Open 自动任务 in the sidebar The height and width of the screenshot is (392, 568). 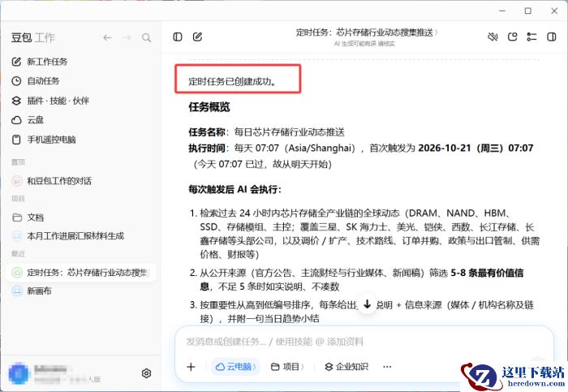tap(36, 81)
